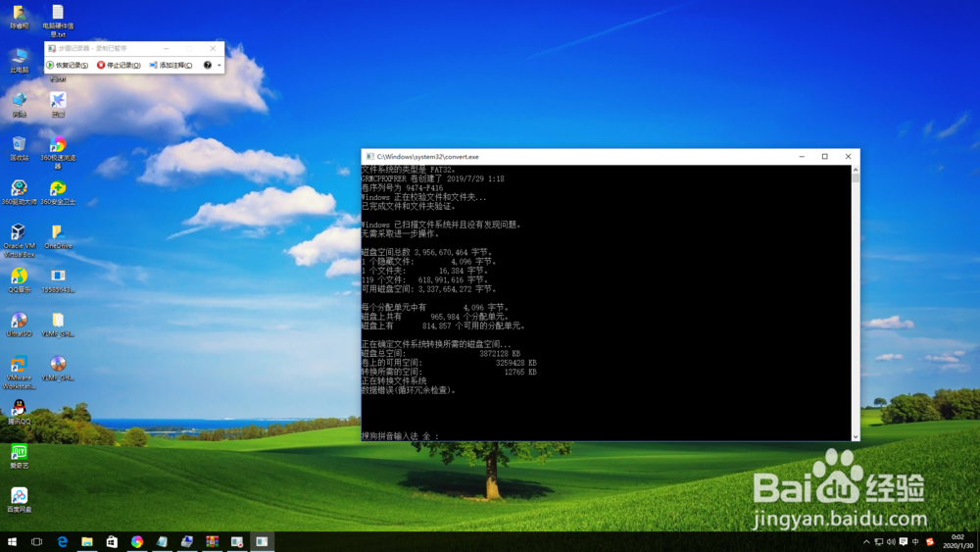
Task: Close the Steps Recorder window
Action: [213, 48]
